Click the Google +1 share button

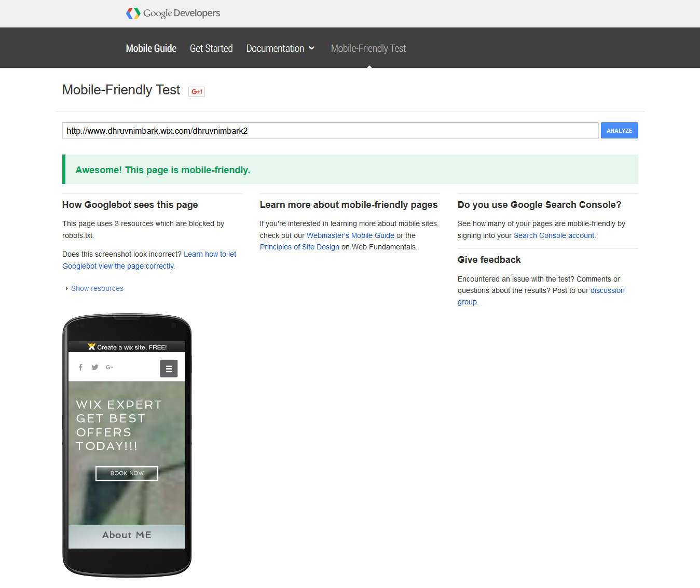click(197, 92)
